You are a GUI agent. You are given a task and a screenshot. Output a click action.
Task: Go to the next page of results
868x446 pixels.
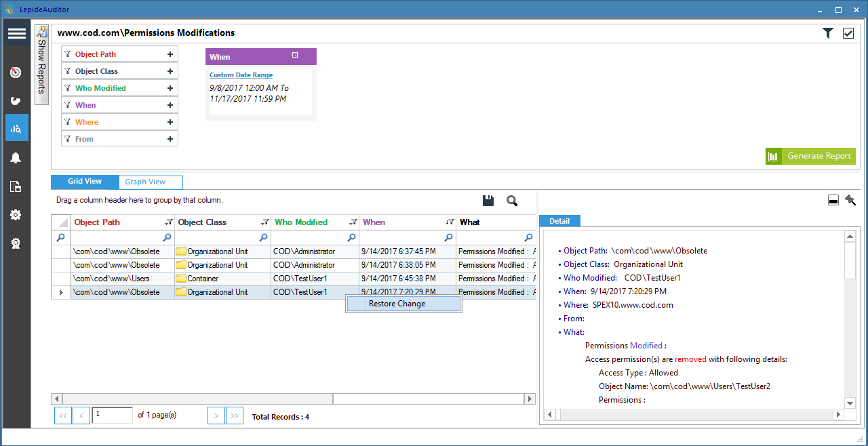pyautogui.click(x=216, y=415)
